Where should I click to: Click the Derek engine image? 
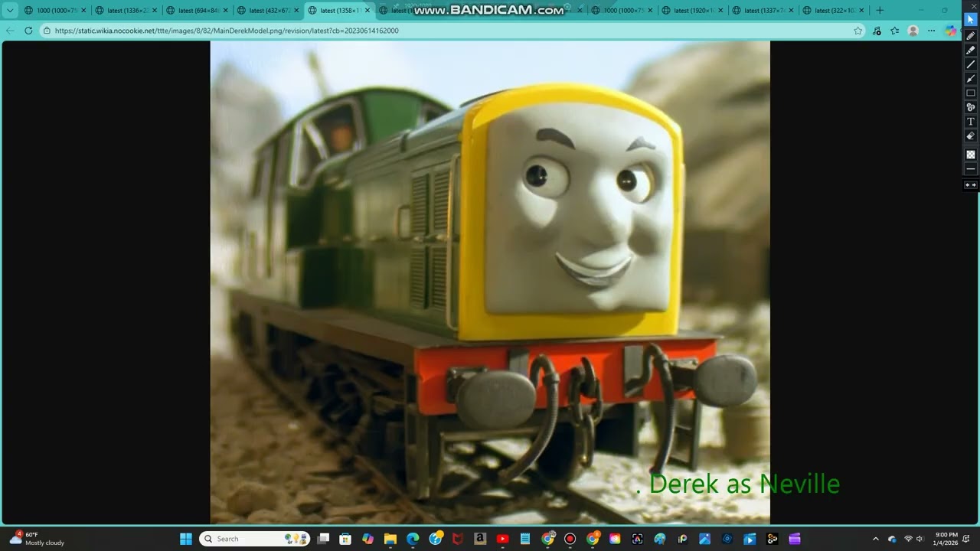point(490,282)
